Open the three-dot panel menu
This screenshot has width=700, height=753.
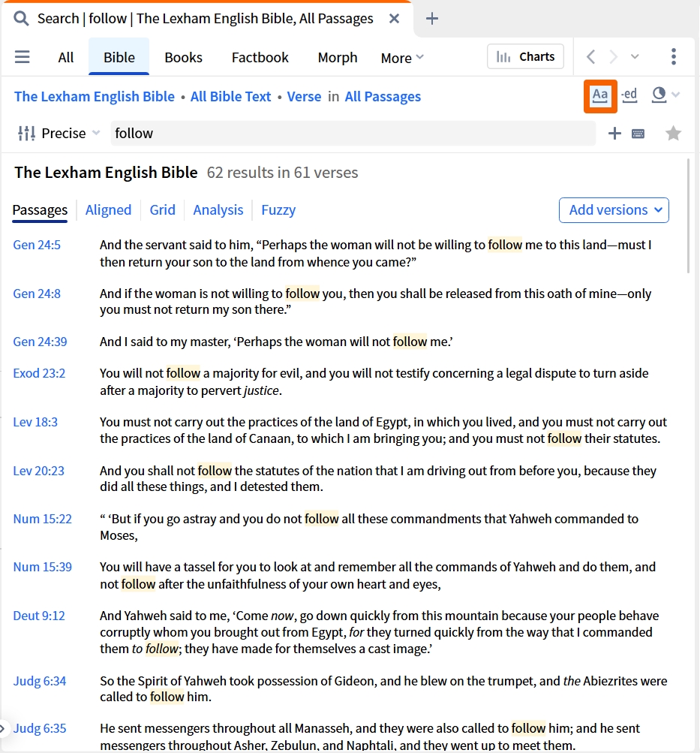[674, 56]
